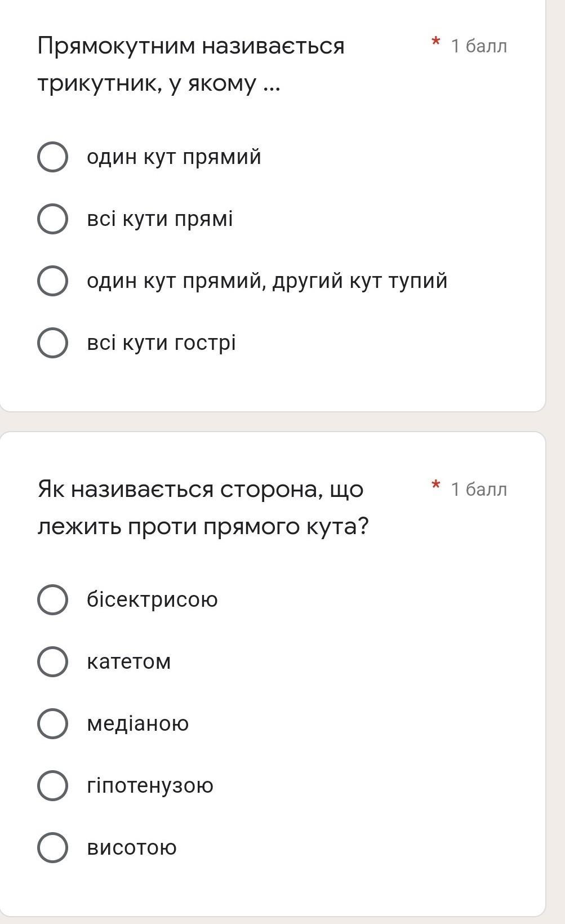Click the "всі кути гострі" answer label
The height and width of the screenshot is (924, 565).
[x=161, y=343]
